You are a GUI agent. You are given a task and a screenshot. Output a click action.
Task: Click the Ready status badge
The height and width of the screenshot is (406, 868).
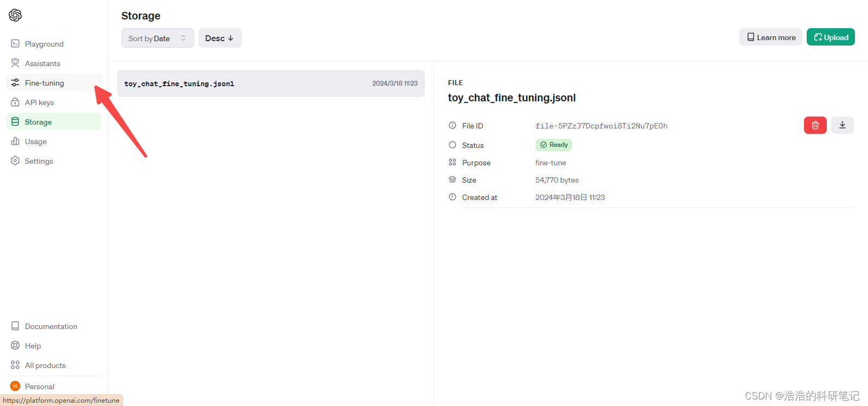(x=554, y=145)
